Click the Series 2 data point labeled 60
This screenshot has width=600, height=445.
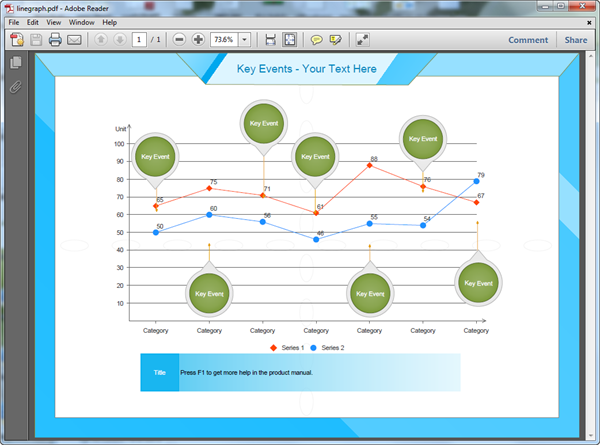209,215
